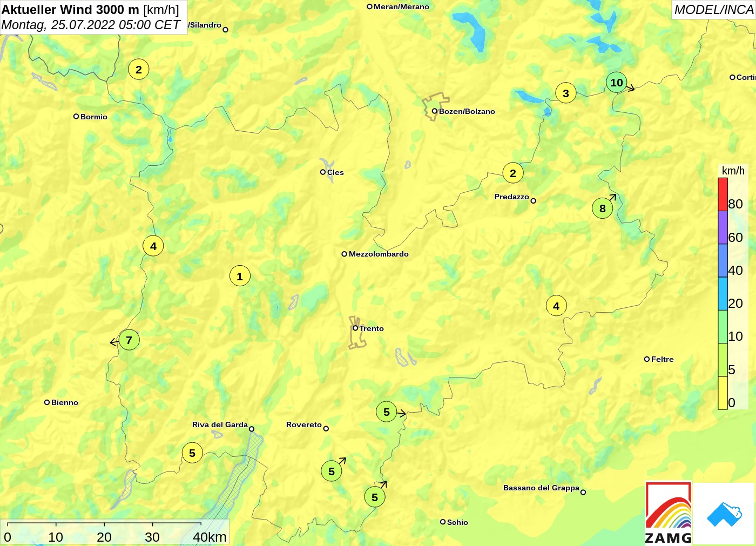756x546 pixels.
Task: Select the wind marker labeled 3
Action: tap(566, 93)
